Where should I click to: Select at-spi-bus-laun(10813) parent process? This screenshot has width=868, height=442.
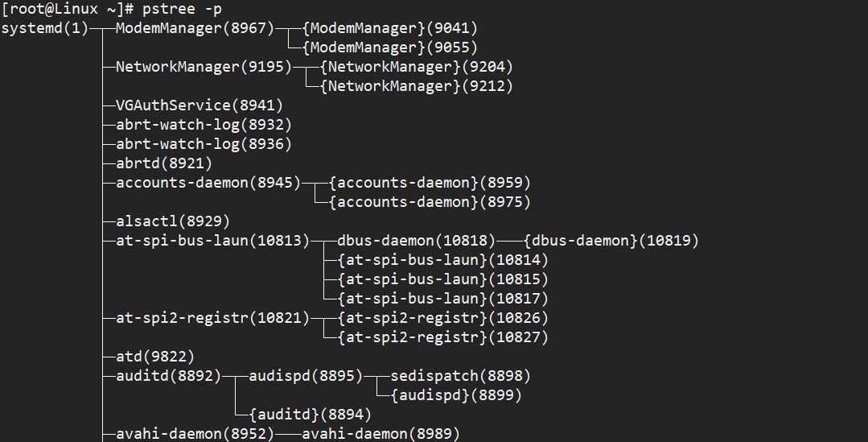(x=213, y=241)
